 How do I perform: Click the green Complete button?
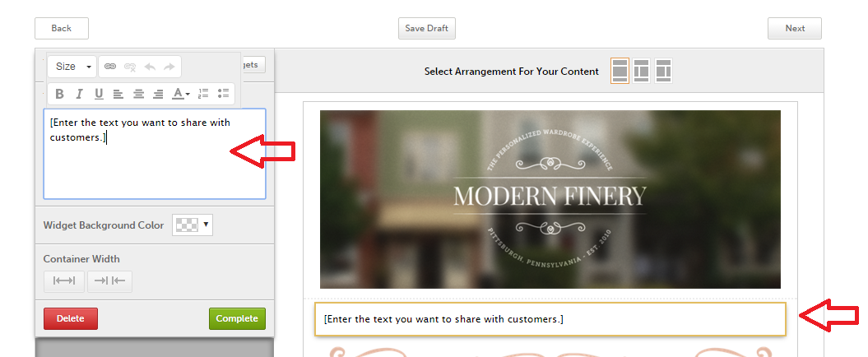(237, 319)
